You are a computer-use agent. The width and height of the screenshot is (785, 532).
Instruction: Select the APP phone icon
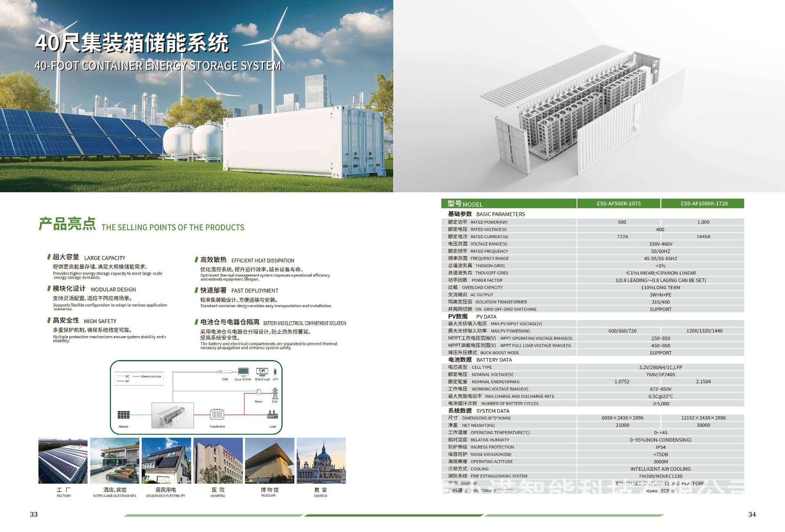tap(275, 371)
